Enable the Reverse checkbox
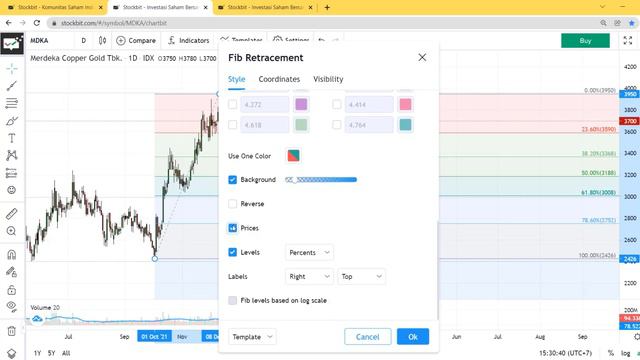Image resolution: width=640 pixels, height=360 pixels. 233,204
